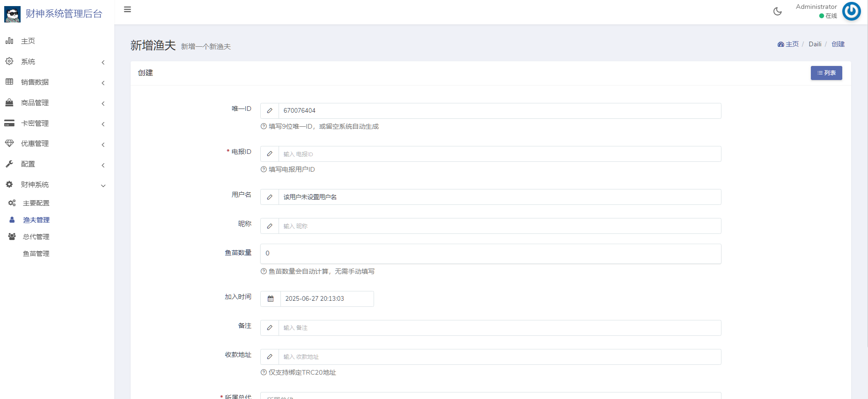Switch to dark mode moon icon

(x=778, y=11)
